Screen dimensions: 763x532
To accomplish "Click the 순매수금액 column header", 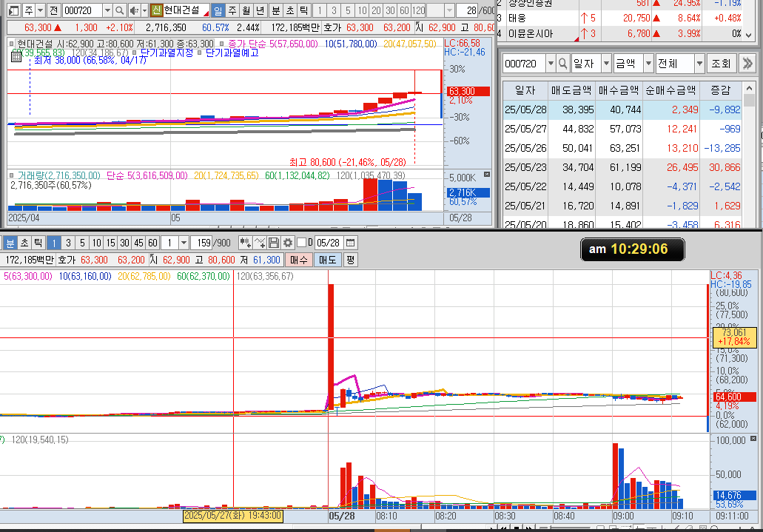I will pos(670,90).
